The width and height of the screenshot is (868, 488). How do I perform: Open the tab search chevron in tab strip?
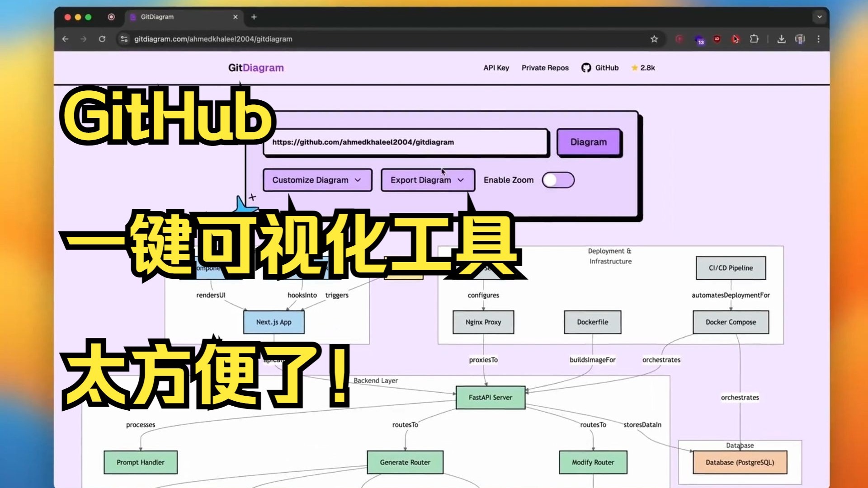tap(819, 17)
